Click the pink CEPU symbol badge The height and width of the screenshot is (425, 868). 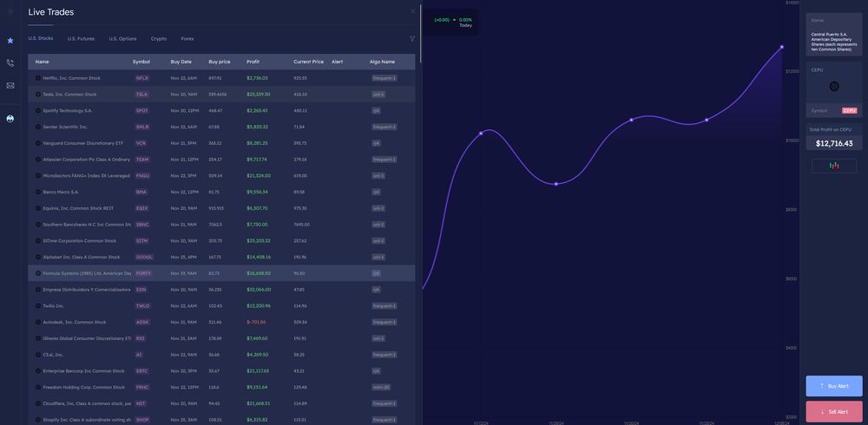(x=849, y=111)
